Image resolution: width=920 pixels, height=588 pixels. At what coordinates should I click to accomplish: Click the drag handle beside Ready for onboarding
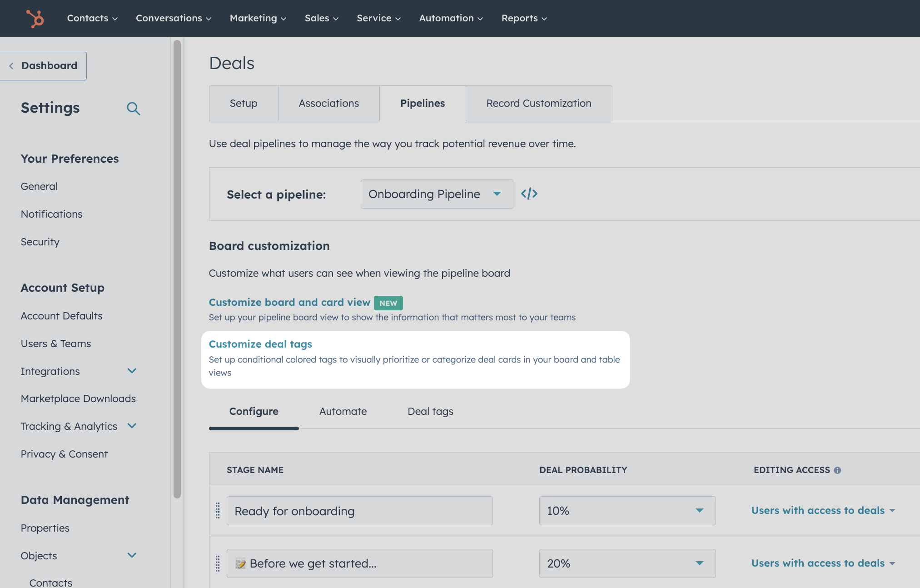click(x=217, y=510)
